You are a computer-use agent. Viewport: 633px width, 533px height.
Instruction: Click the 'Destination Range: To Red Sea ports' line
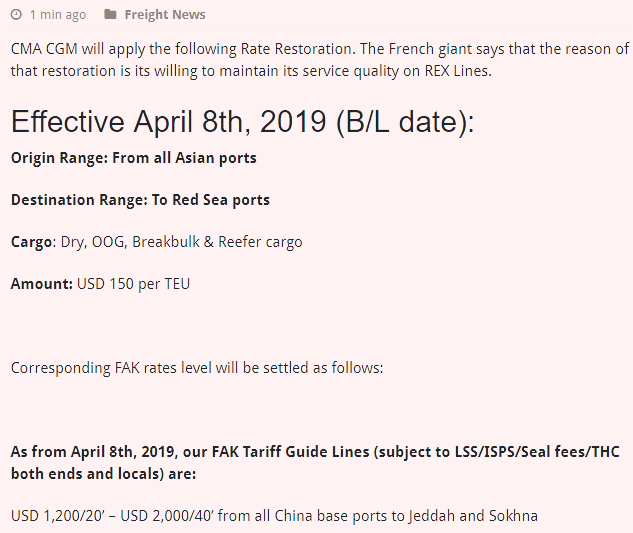click(140, 200)
